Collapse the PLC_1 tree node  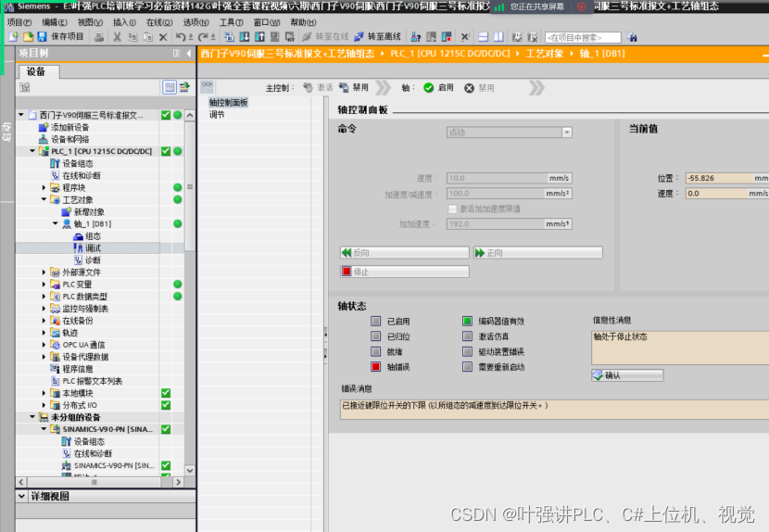32,151
